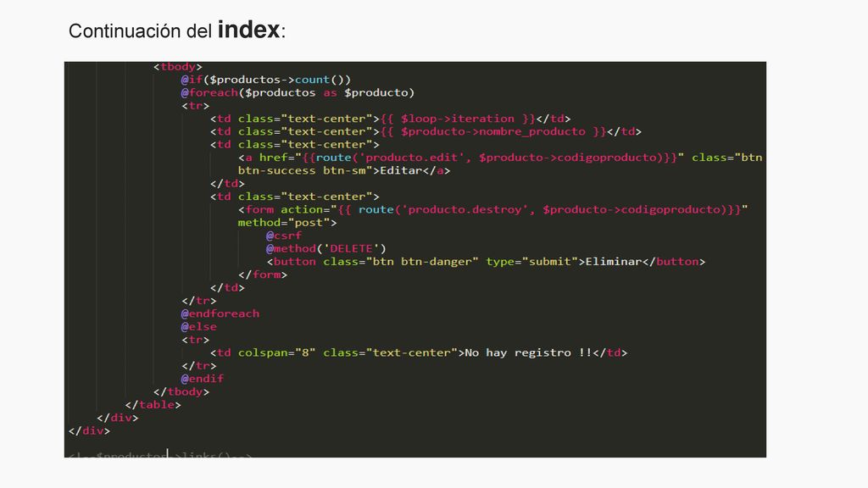Viewport: 868px width, 488px height.
Task: Click 'btn-success btn-sm' class text
Action: pyautogui.click(x=302, y=170)
